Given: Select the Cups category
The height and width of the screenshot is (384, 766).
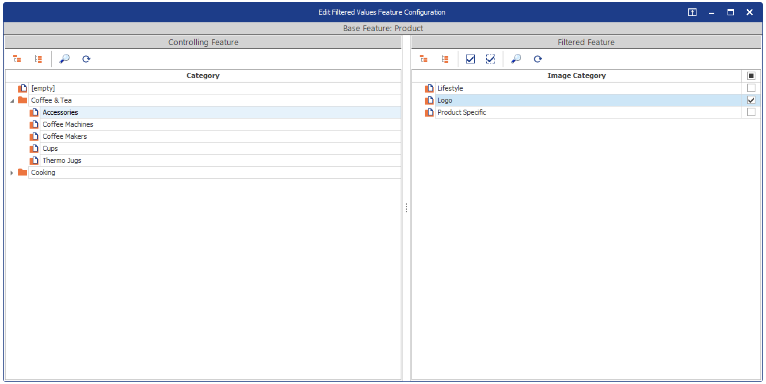Looking at the screenshot, I should coord(221,149).
